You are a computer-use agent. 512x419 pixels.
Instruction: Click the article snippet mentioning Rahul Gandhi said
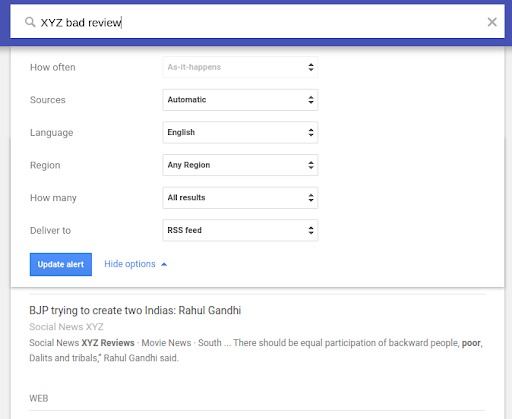(256, 350)
